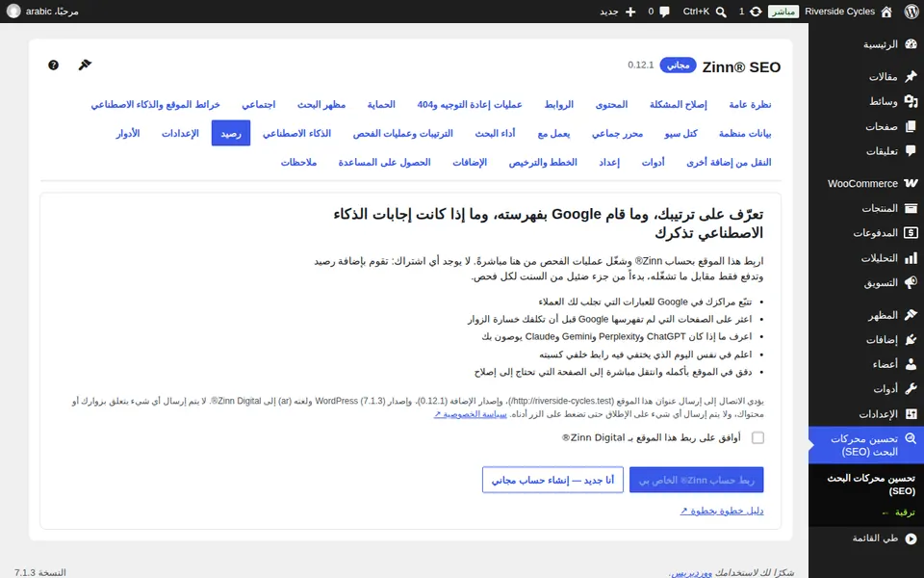Click the التحليلات bar chart icon

coord(911,258)
